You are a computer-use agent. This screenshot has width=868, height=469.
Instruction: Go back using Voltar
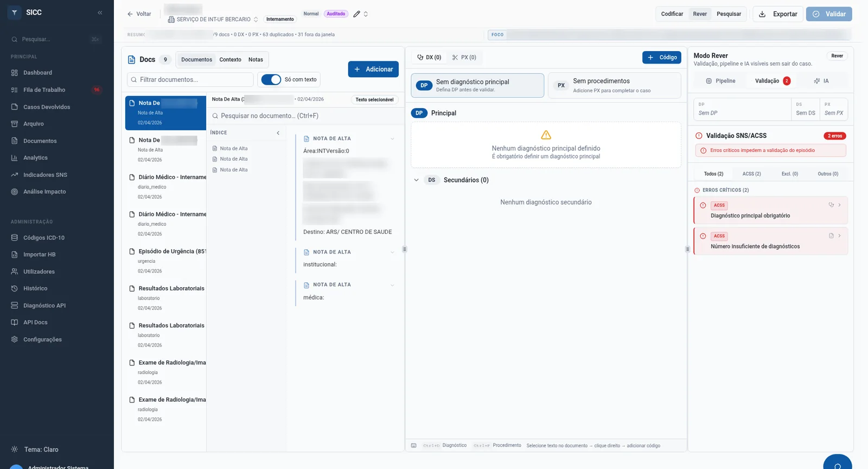point(139,14)
